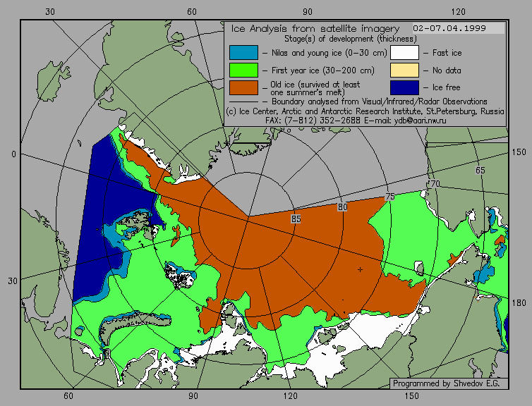Click the right-side longitude label 150
The height and width of the screenshot is (406, 532).
click(x=519, y=152)
